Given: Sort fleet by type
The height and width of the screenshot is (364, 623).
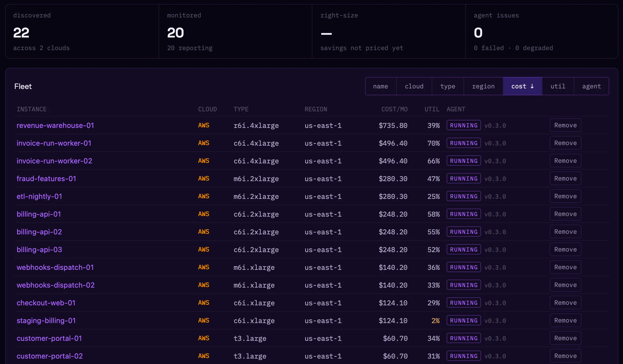Looking at the screenshot, I should pos(448,86).
